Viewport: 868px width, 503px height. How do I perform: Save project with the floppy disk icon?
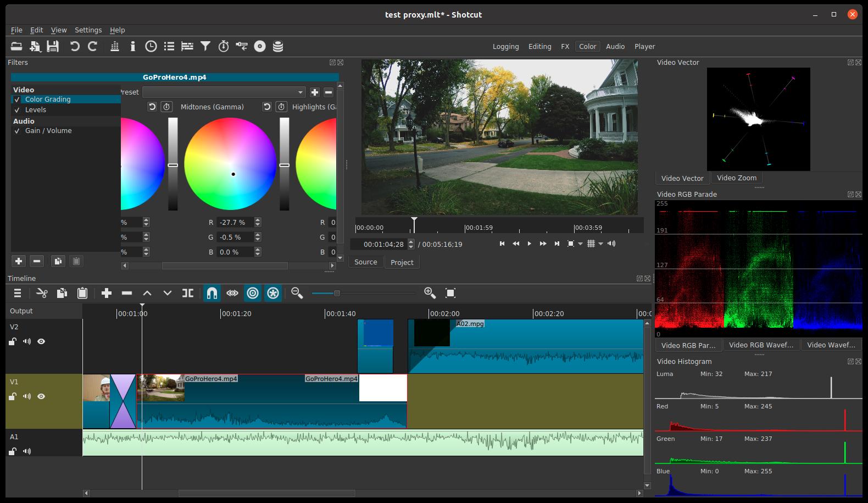coord(53,46)
